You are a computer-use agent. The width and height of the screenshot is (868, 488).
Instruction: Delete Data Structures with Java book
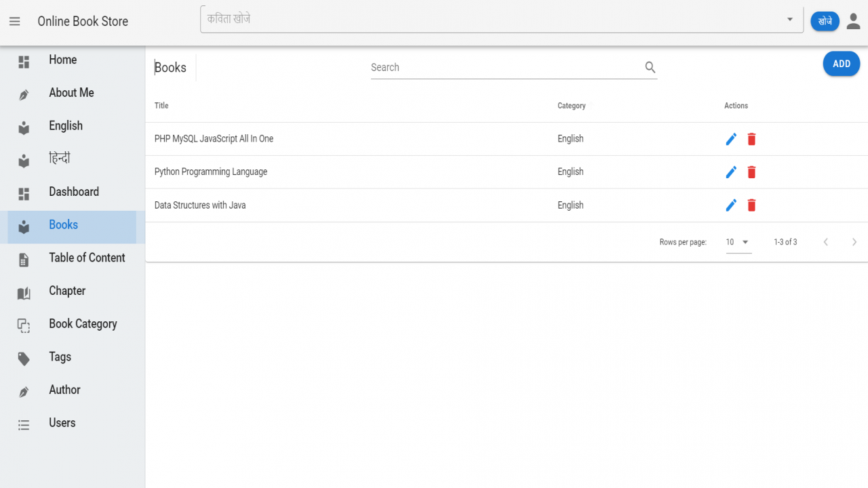751,205
